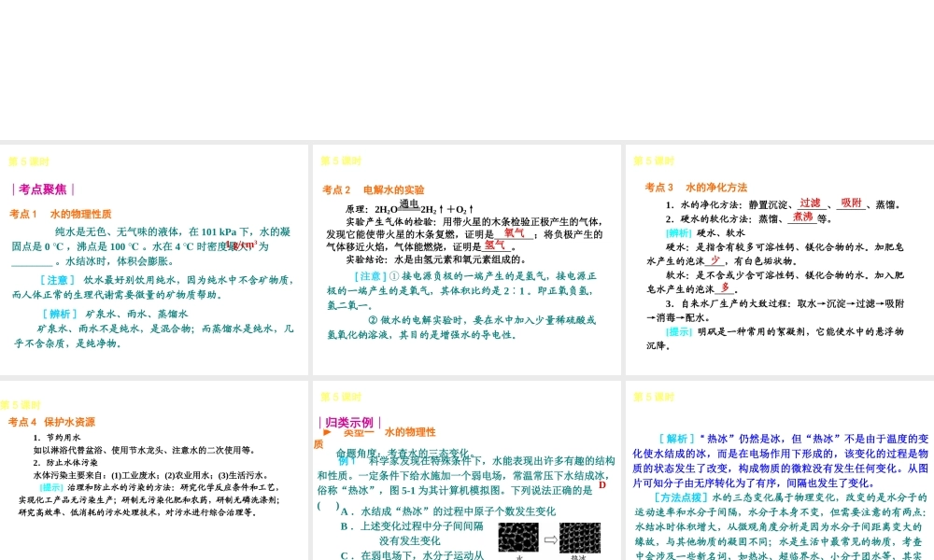Click option A 水结成“热冰”的过程中原子个数发生变化
Image resolution: width=934 pixels, height=560 pixels.
448,511
